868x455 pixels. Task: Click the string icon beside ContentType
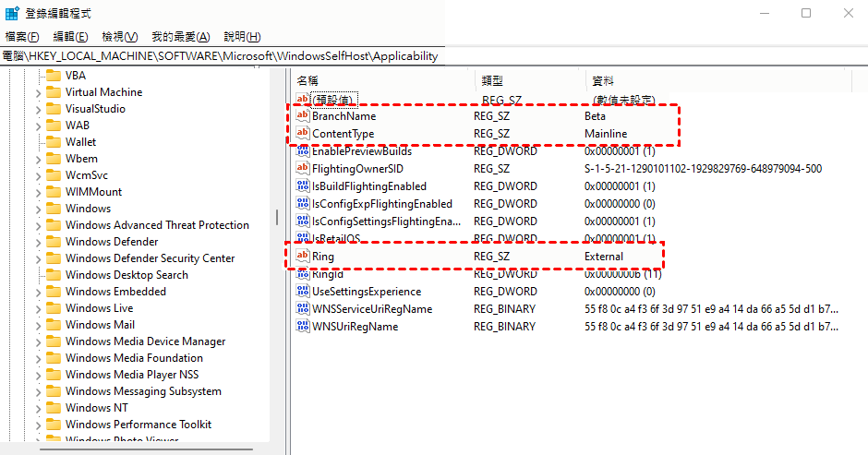pyautogui.click(x=302, y=134)
